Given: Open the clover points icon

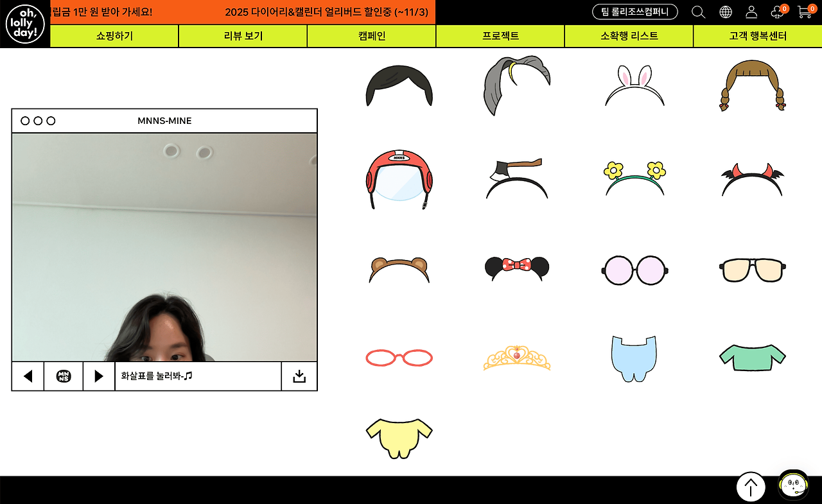Looking at the screenshot, I should [x=778, y=12].
